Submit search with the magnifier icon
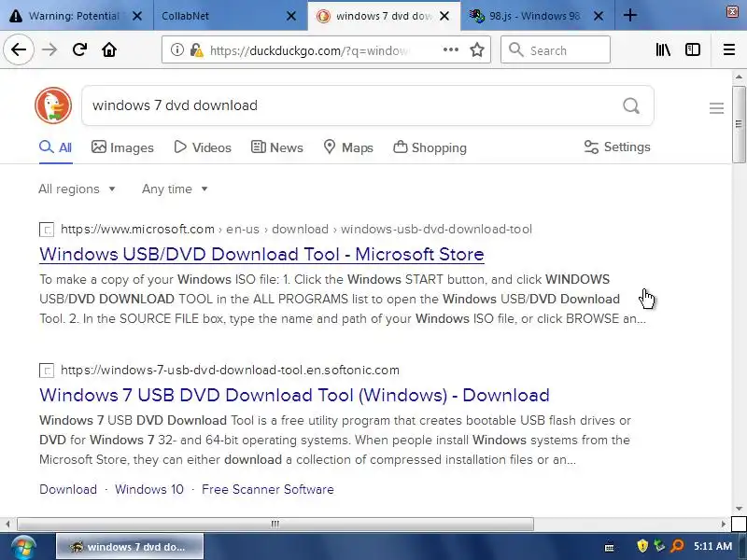This screenshot has height=560, width=747. pos(631,105)
